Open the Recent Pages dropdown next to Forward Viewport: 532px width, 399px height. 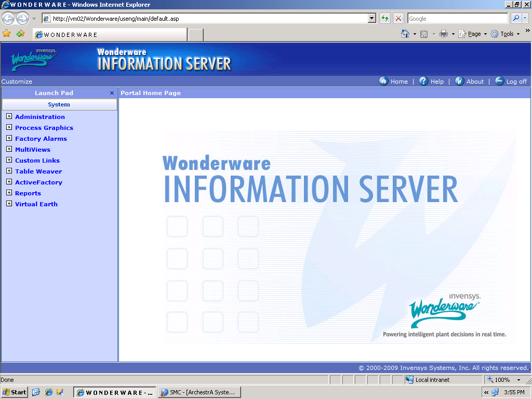[34, 19]
